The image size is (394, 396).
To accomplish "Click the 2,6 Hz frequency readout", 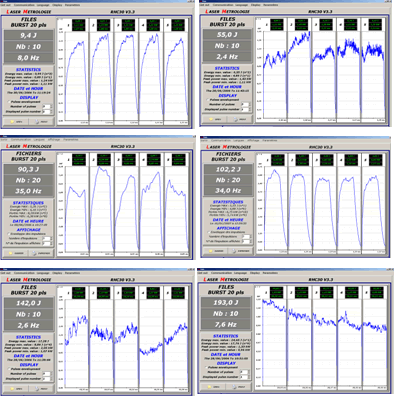I will coord(29,325).
